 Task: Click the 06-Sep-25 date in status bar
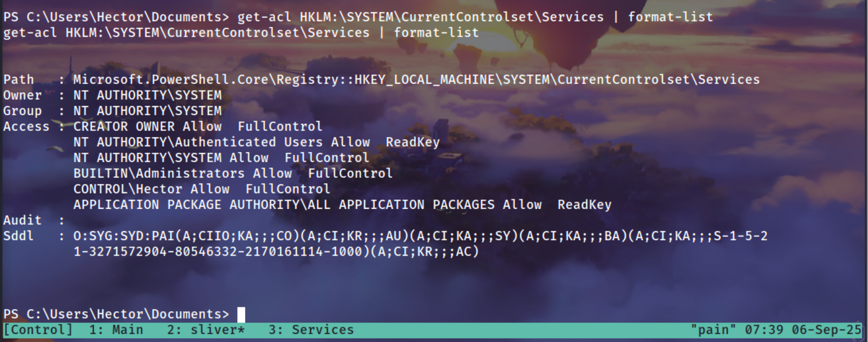pyautogui.click(x=826, y=329)
